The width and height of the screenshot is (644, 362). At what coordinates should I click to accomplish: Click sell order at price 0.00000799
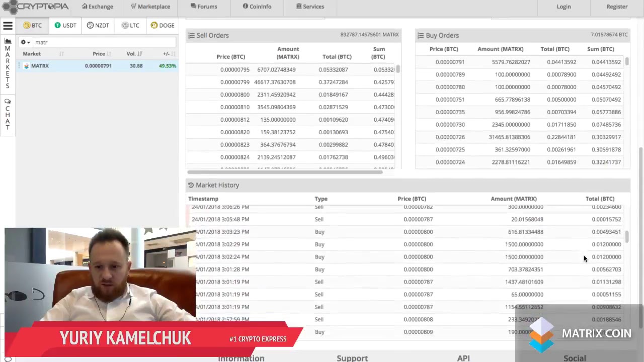point(290,82)
